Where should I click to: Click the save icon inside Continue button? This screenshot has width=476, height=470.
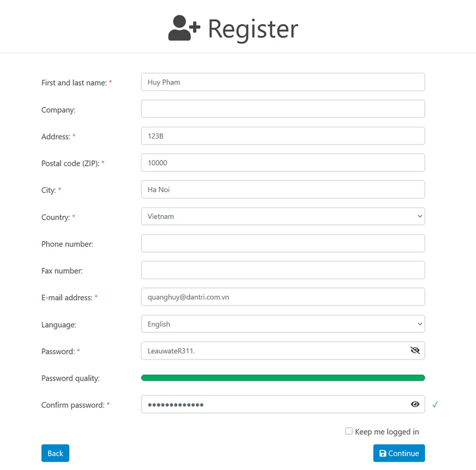[387, 453]
